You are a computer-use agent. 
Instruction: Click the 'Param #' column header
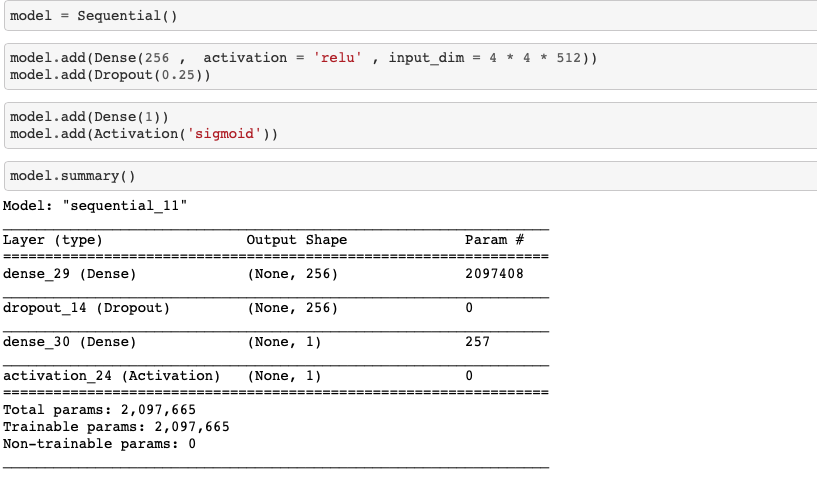[x=494, y=240]
